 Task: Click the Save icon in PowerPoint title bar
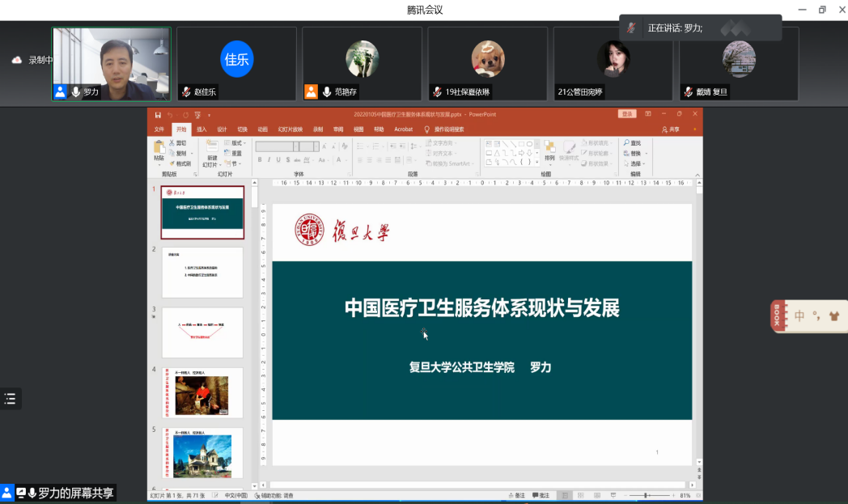[158, 114]
